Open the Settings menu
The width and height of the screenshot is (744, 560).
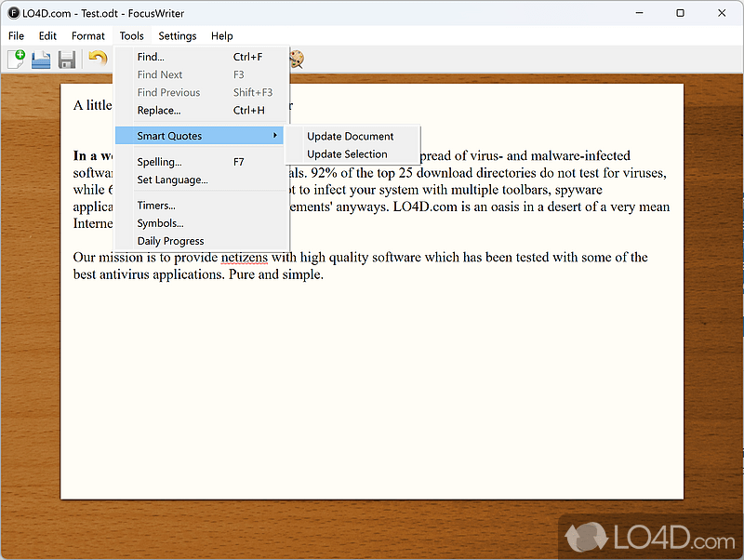point(177,35)
